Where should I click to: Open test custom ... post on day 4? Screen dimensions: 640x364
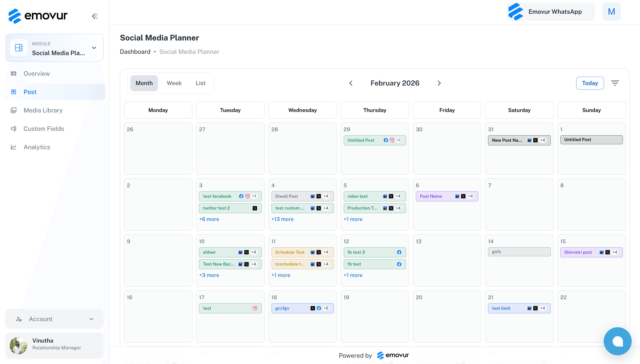click(302, 208)
